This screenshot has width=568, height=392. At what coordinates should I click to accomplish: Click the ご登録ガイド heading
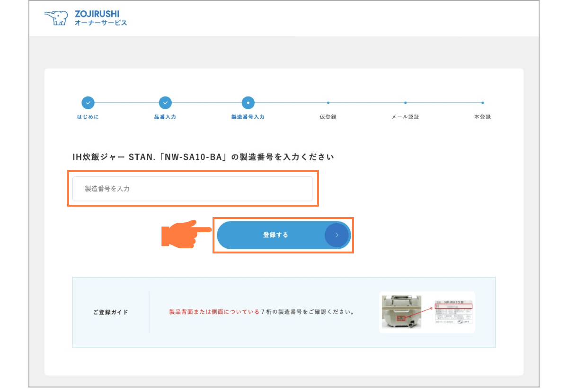click(110, 312)
